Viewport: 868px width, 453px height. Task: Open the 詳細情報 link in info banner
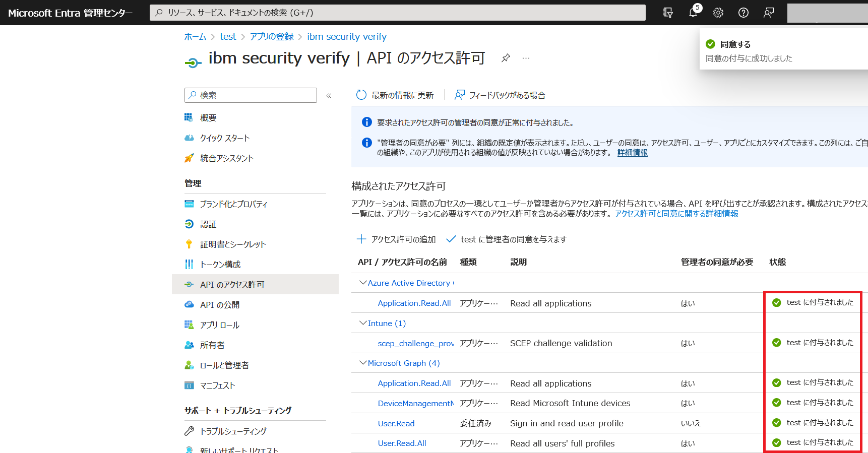point(632,152)
